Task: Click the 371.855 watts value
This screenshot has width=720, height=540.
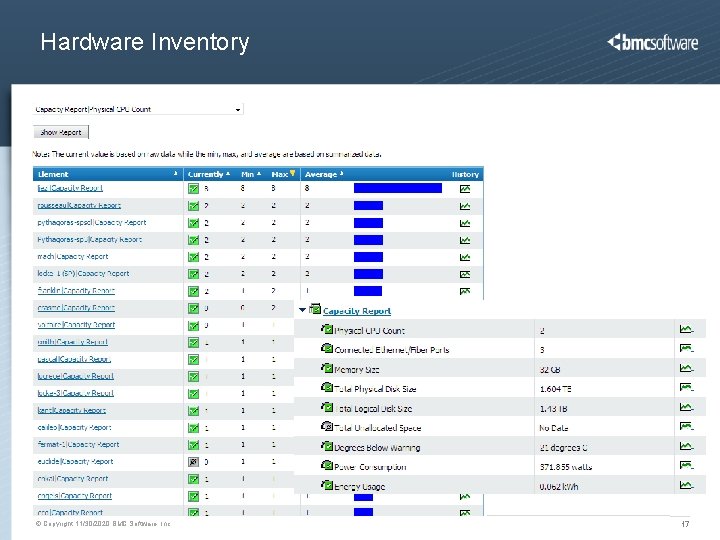Action: click(x=566, y=467)
